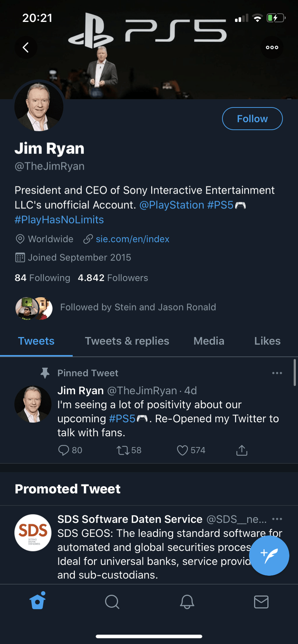The width and height of the screenshot is (298, 644).
Task: Go to the Home tab icon
Action: (38, 601)
